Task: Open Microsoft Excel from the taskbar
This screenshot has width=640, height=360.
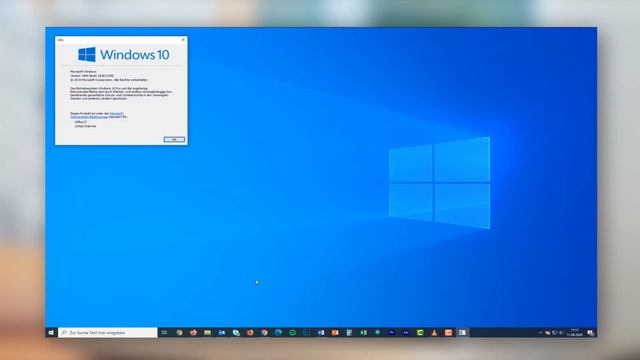Action: pos(363,333)
